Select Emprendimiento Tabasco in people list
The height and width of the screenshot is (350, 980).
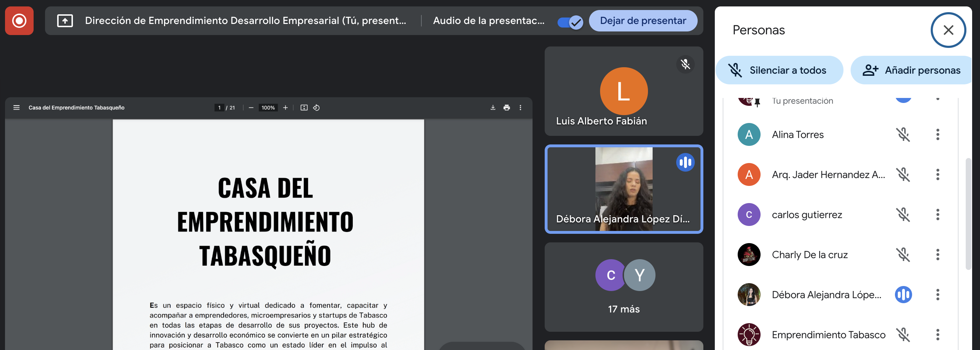pos(828,335)
